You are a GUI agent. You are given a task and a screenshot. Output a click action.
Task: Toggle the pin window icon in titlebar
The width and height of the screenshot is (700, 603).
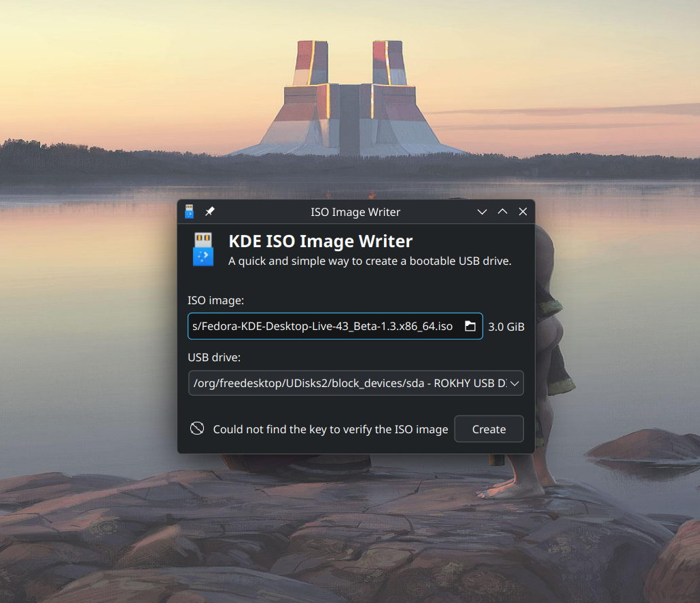click(x=210, y=211)
